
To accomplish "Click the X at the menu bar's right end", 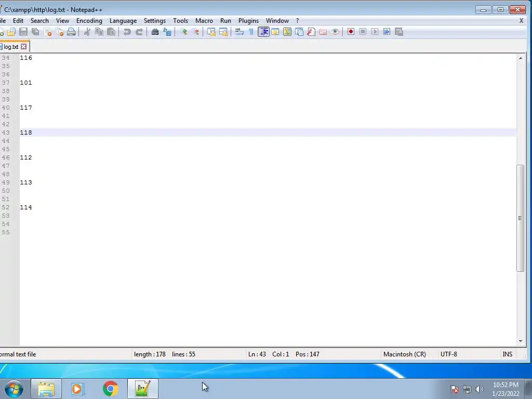I will tap(521, 21).
